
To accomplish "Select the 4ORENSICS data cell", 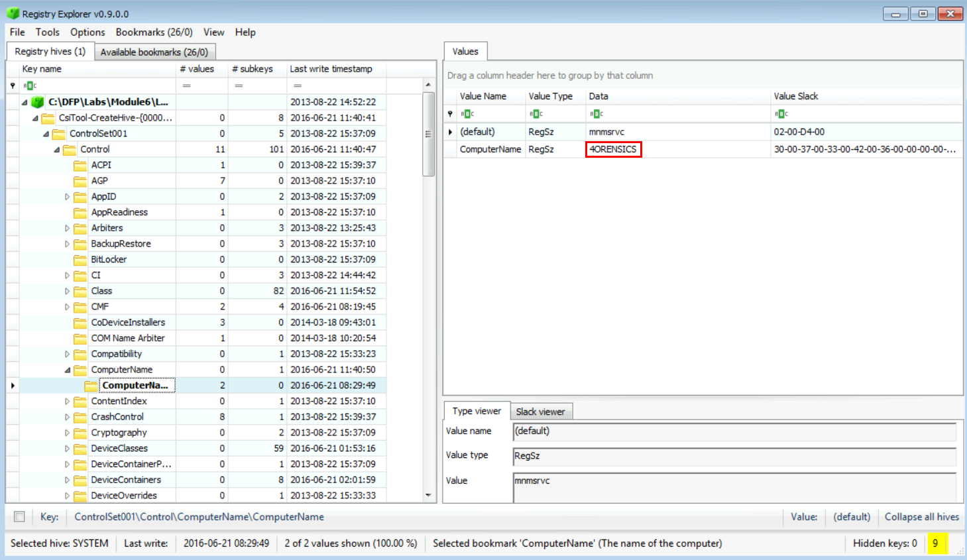I will tap(613, 149).
